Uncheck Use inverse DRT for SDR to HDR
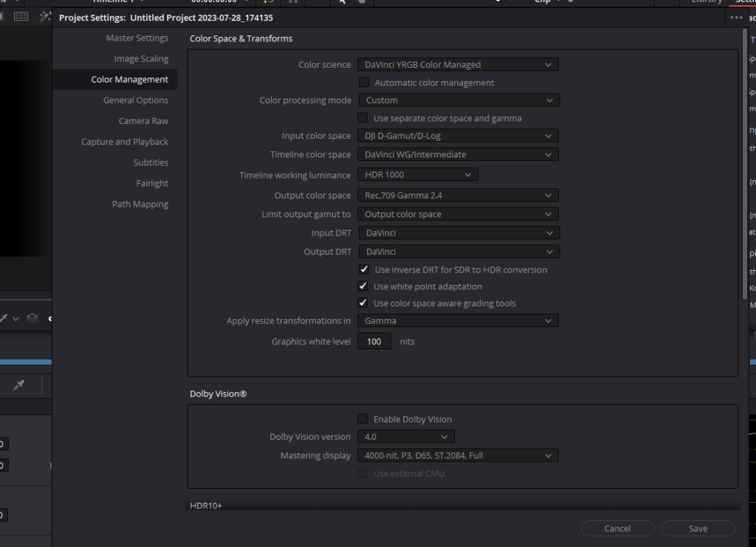Image resolution: width=756 pixels, height=547 pixels. click(364, 269)
